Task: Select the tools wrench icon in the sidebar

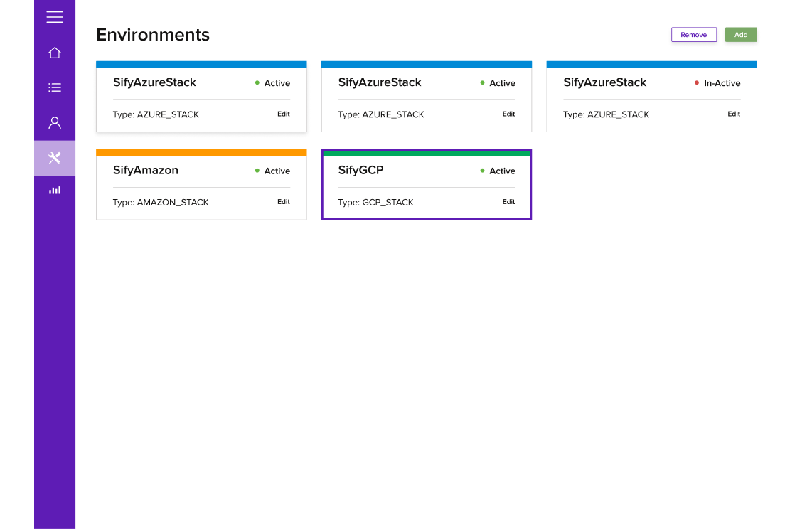Action: [54, 158]
